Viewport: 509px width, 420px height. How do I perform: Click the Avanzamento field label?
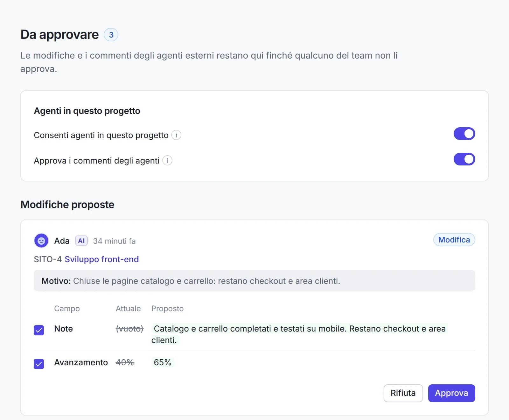click(x=81, y=362)
